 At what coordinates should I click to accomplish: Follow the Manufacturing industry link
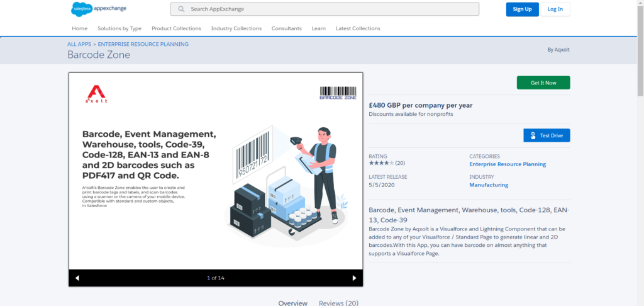pos(489,185)
